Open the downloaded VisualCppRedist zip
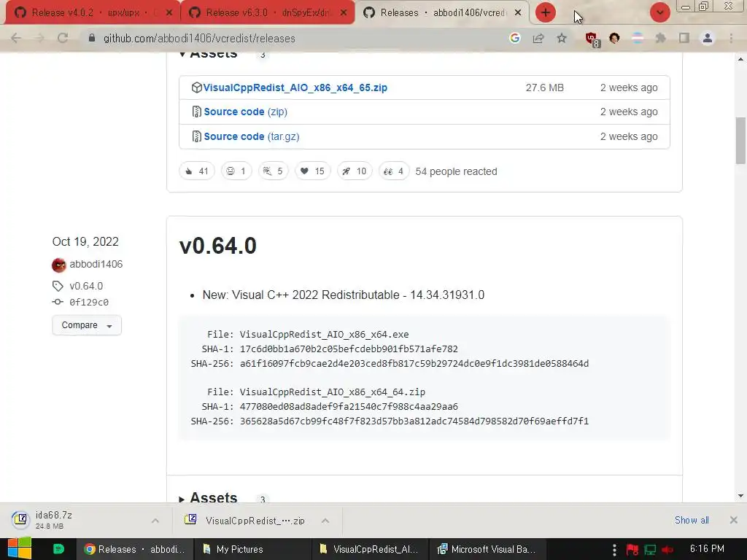The image size is (747, 560). [247, 521]
